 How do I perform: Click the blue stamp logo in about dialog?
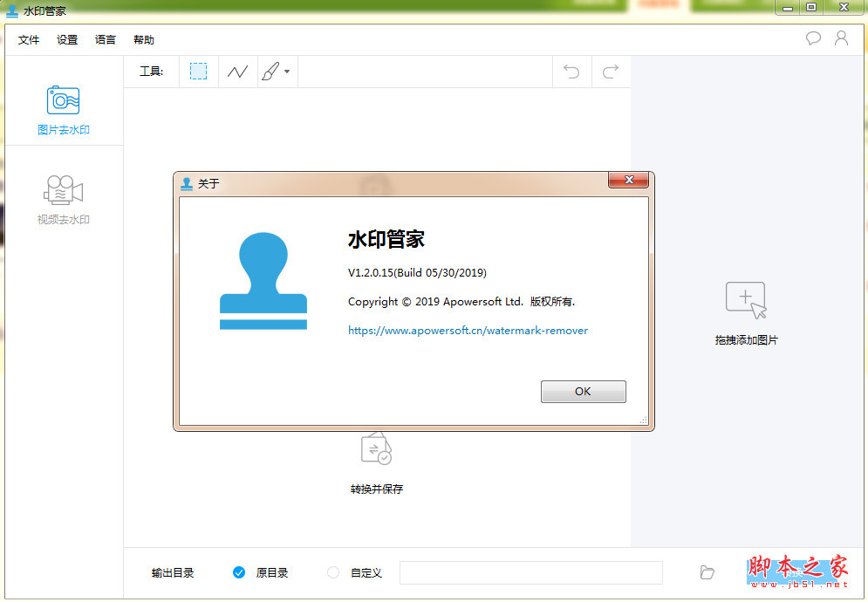click(263, 281)
